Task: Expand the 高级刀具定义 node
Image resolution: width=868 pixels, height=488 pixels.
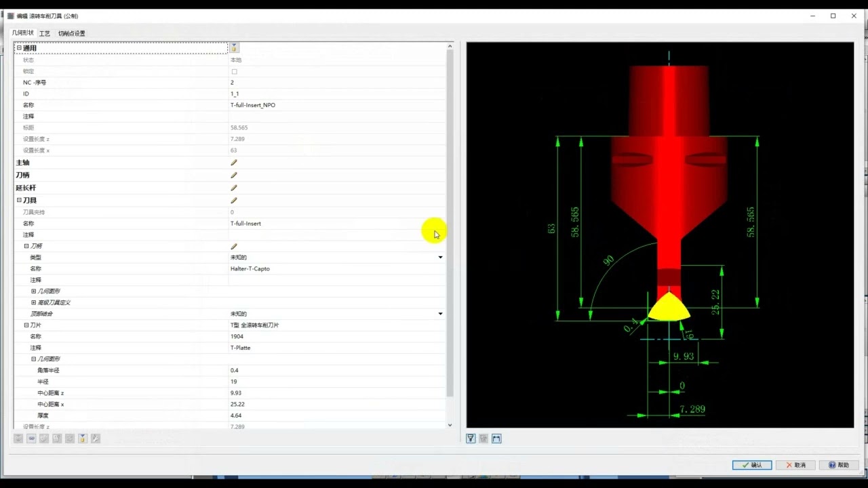Action: [x=33, y=302]
